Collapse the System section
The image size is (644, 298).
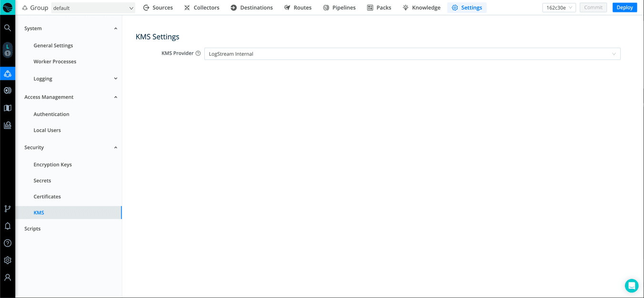point(115,29)
